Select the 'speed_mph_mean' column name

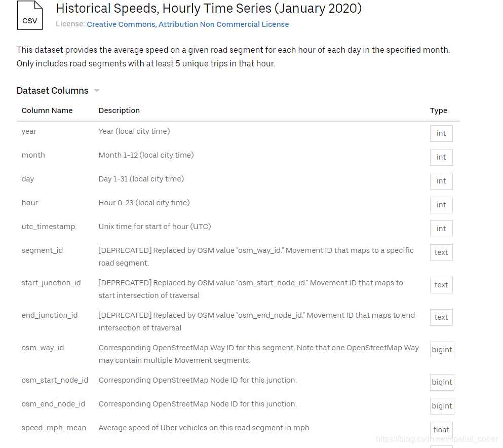(x=54, y=428)
